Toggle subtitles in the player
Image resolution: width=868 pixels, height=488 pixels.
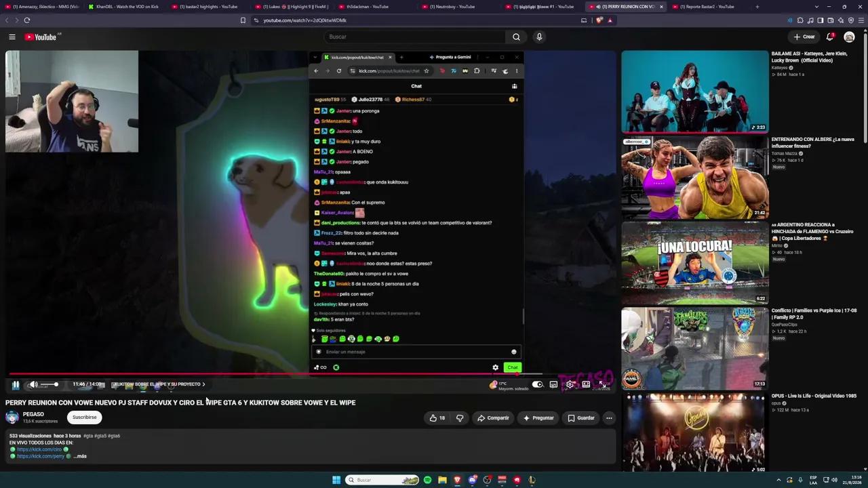(x=553, y=384)
